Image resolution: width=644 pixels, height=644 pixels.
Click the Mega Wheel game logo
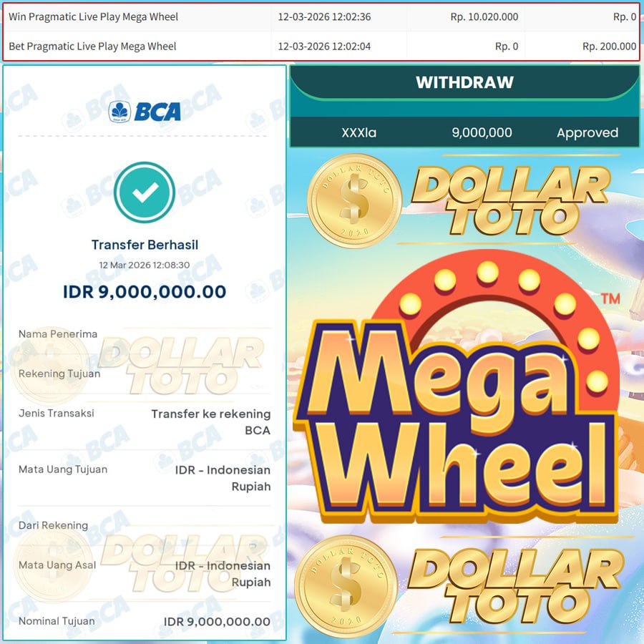click(x=456, y=388)
